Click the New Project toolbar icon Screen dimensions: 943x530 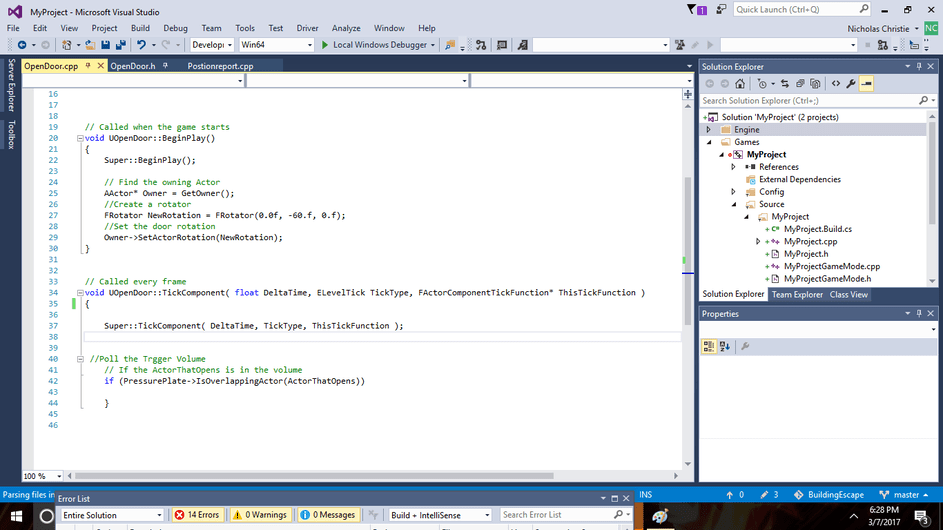(67, 45)
